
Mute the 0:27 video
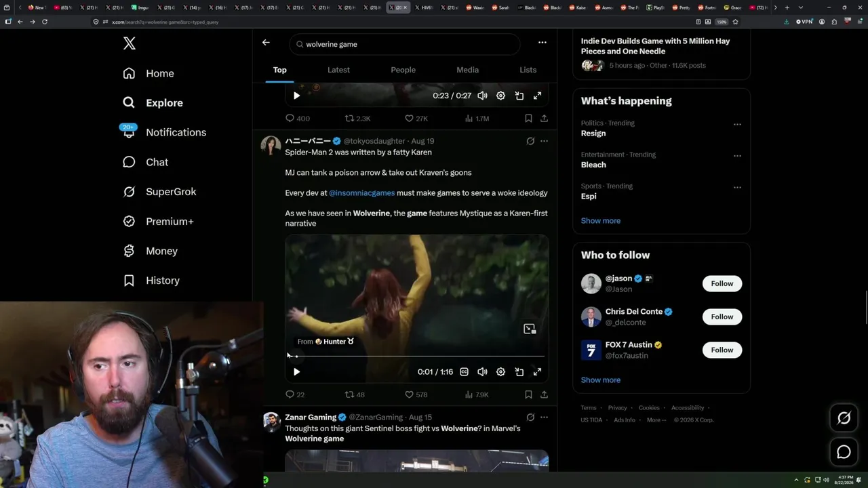[x=482, y=96]
